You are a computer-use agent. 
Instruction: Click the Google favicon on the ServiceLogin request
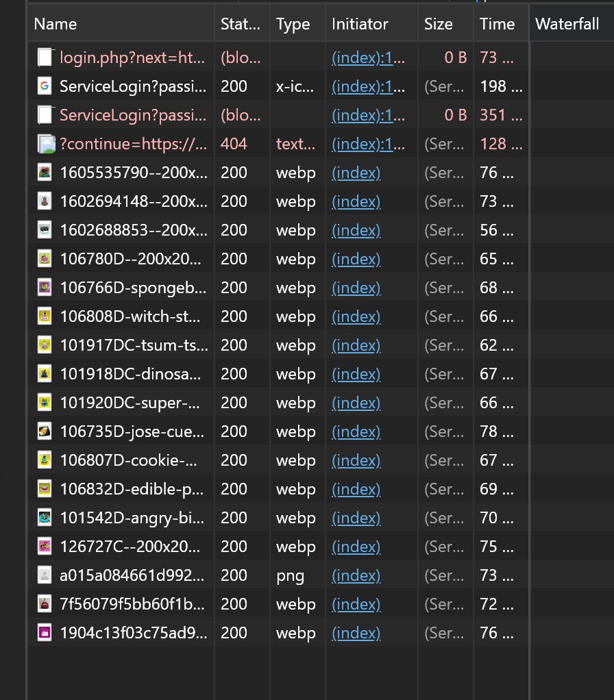[45, 86]
